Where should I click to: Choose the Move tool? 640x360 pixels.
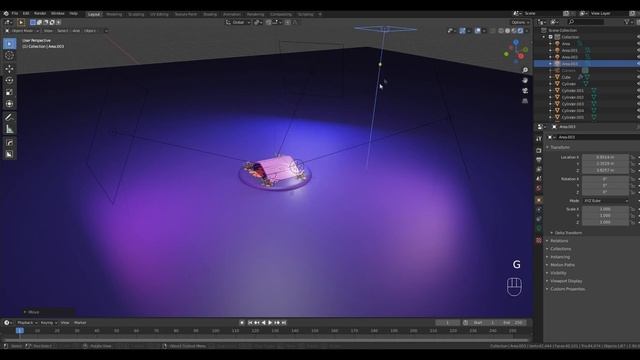(x=9, y=69)
